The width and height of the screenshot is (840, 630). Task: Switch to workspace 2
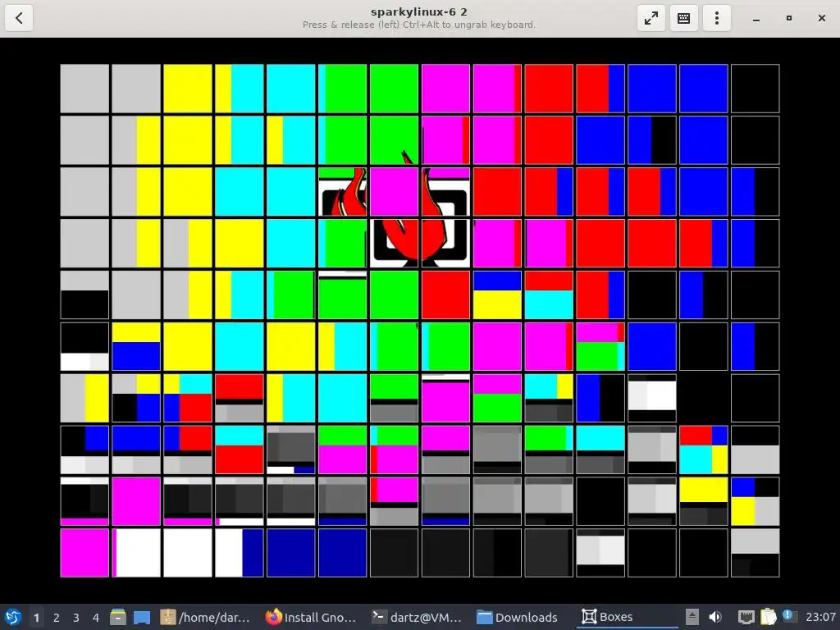(x=57, y=617)
